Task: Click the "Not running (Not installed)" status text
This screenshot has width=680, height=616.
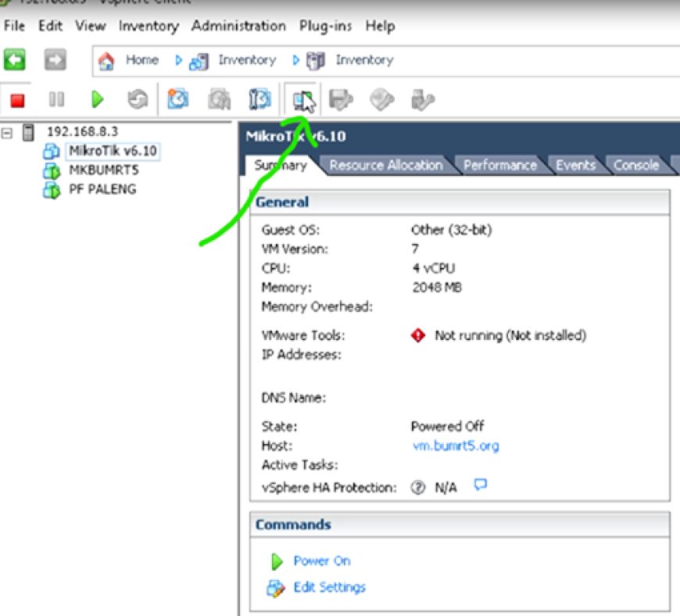Action: click(510, 335)
